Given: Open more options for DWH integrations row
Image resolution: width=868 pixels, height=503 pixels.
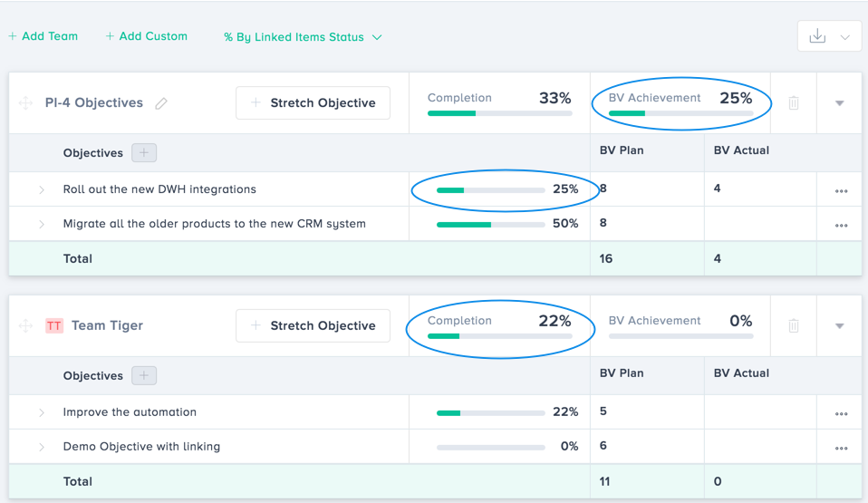Looking at the screenshot, I should point(842,191).
